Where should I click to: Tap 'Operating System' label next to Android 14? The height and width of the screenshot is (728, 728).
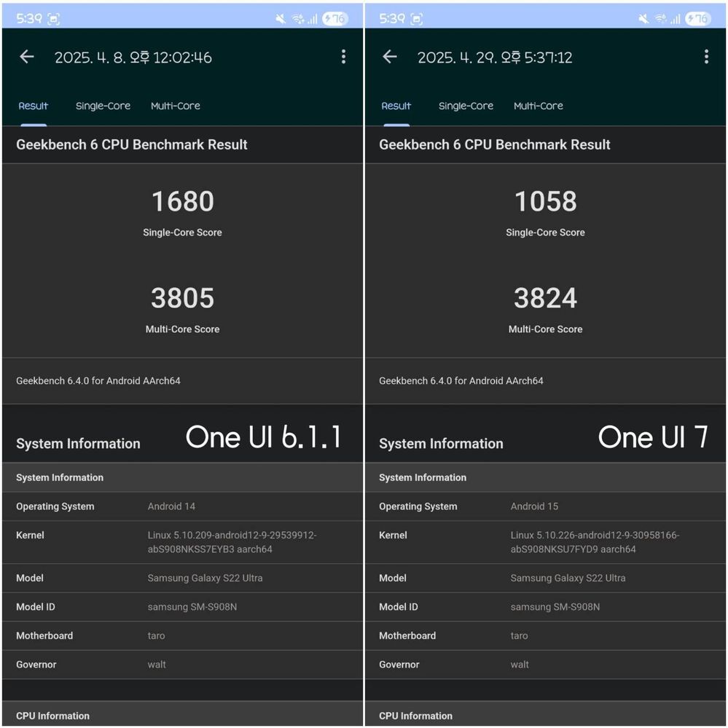[x=55, y=506]
